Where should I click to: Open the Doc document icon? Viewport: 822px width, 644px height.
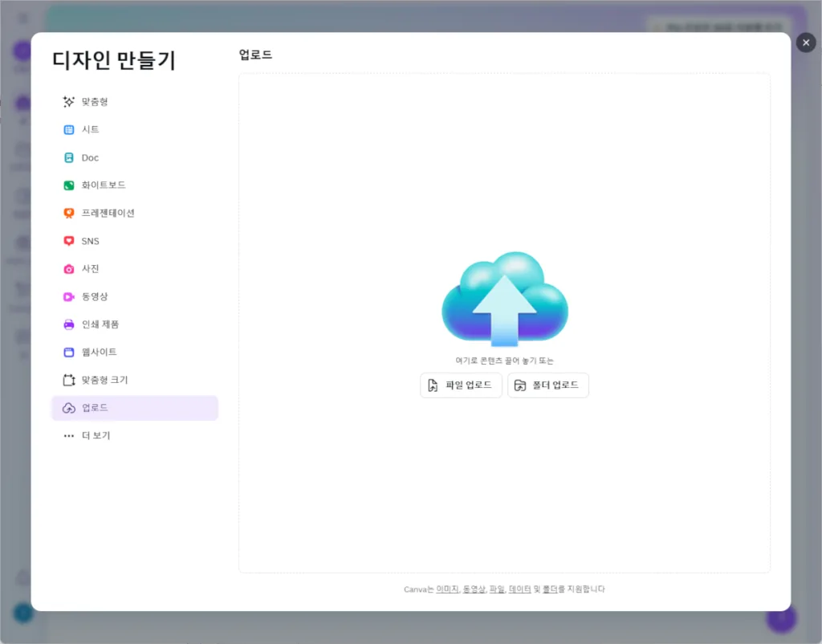click(69, 158)
